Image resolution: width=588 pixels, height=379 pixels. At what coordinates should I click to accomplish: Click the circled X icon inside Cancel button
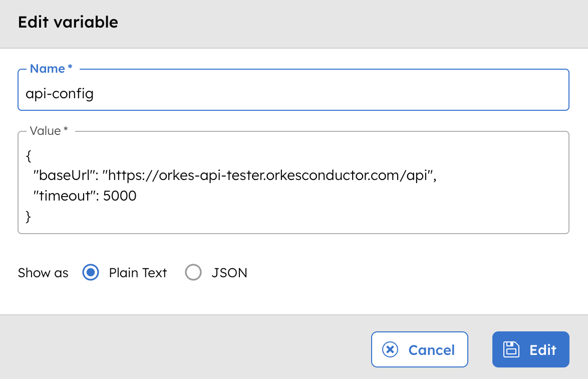pyautogui.click(x=390, y=349)
